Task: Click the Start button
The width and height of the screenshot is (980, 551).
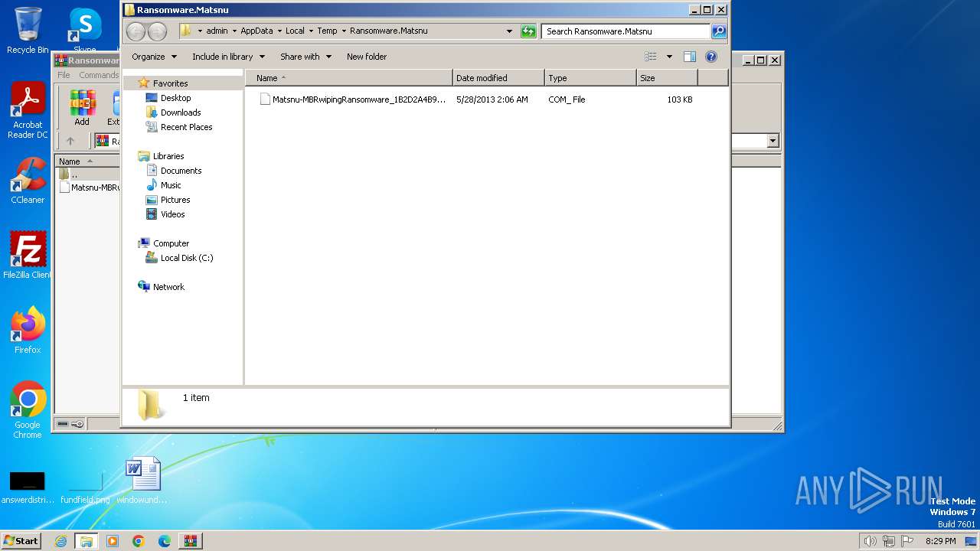Action: [21, 541]
